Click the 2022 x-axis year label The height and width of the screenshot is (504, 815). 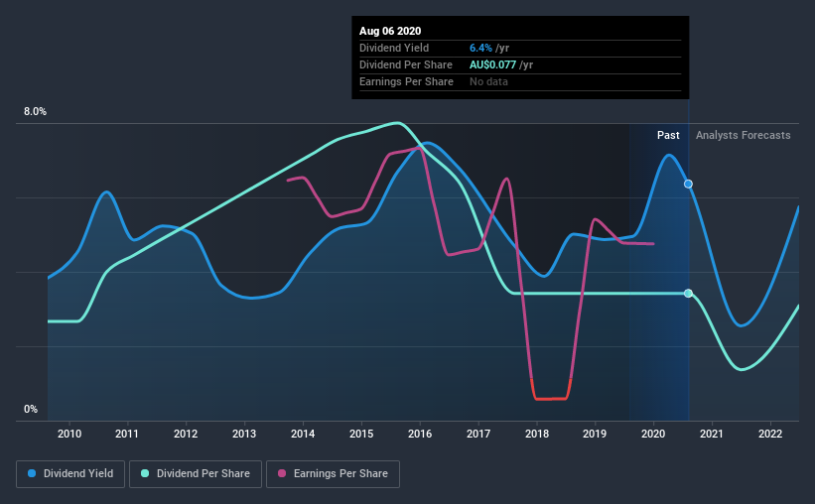click(769, 434)
